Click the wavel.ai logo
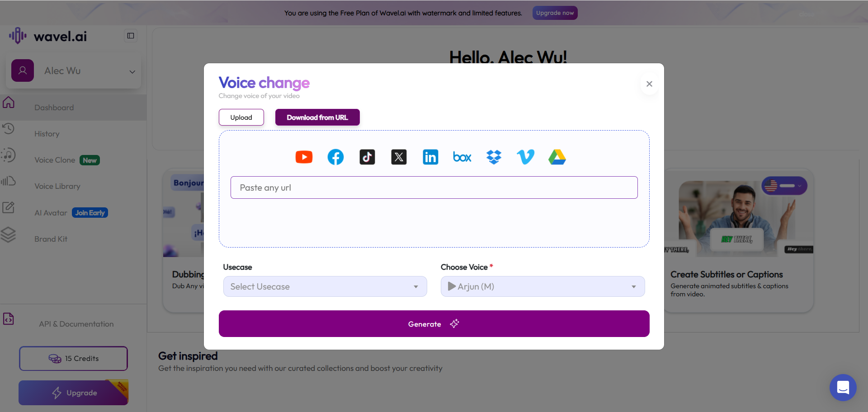868x412 pixels. click(x=48, y=36)
